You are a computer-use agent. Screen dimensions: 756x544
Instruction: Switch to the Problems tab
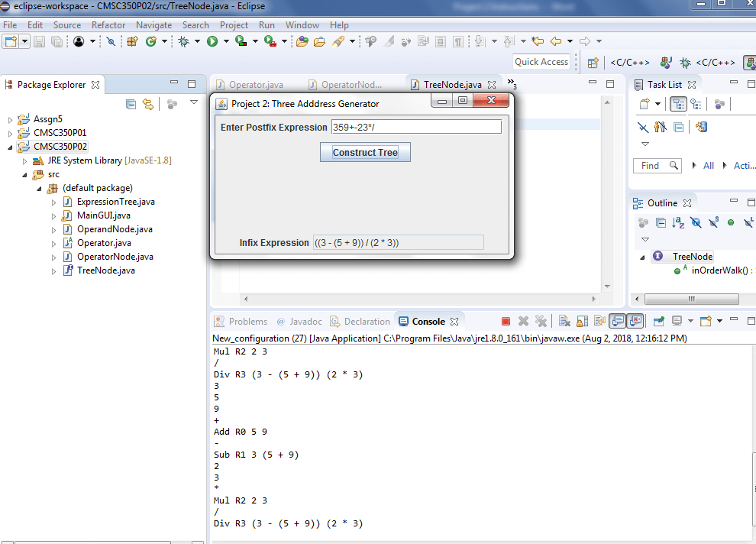pyautogui.click(x=241, y=322)
